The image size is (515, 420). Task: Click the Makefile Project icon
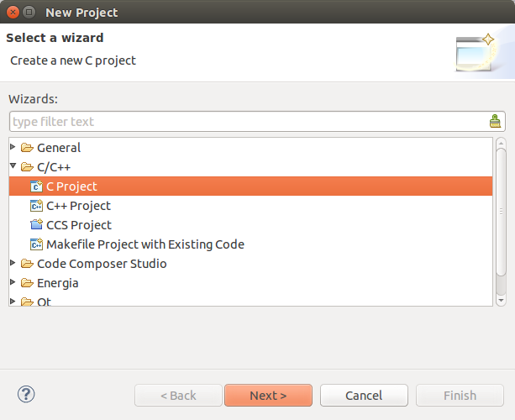click(x=36, y=244)
